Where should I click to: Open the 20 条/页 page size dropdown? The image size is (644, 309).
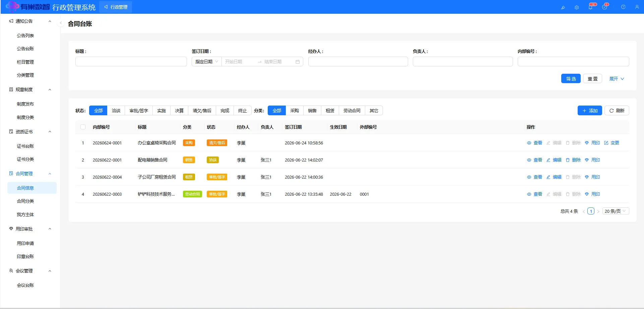[x=616, y=211]
